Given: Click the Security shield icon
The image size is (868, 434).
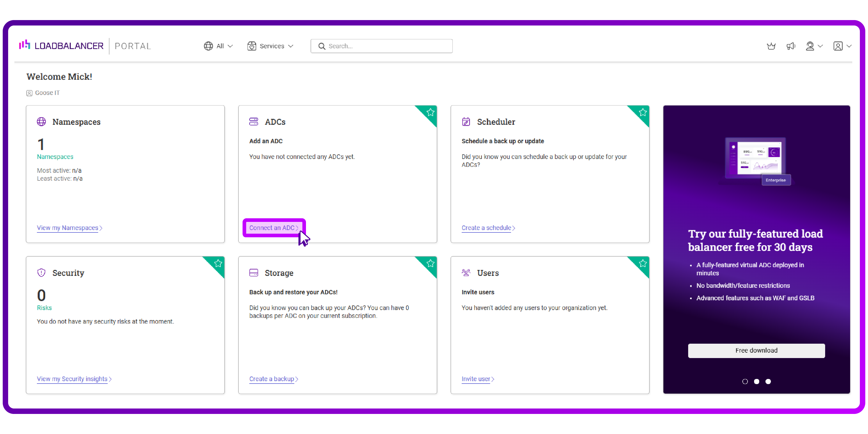Looking at the screenshot, I should [41, 273].
